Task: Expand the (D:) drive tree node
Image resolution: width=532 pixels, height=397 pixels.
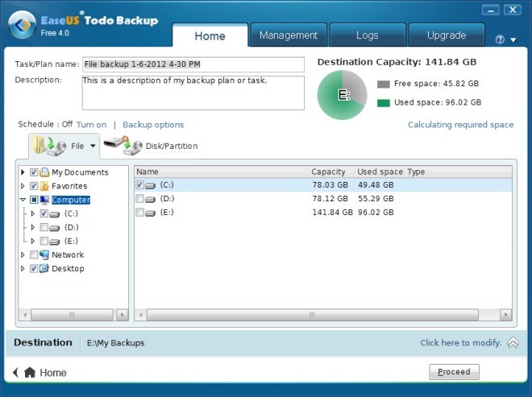Action: [33, 227]
